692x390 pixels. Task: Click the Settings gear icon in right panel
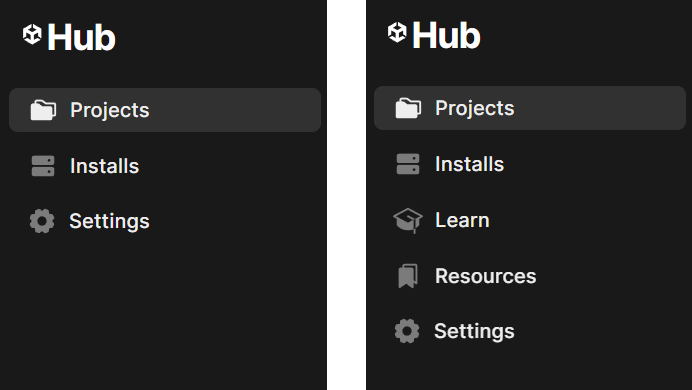[407, 331]
